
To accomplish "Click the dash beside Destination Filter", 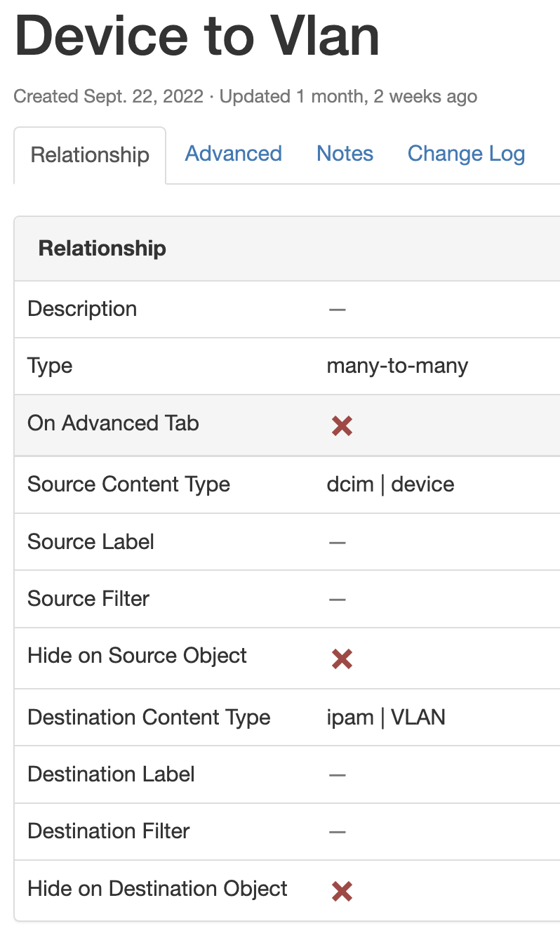I will 338,832.
